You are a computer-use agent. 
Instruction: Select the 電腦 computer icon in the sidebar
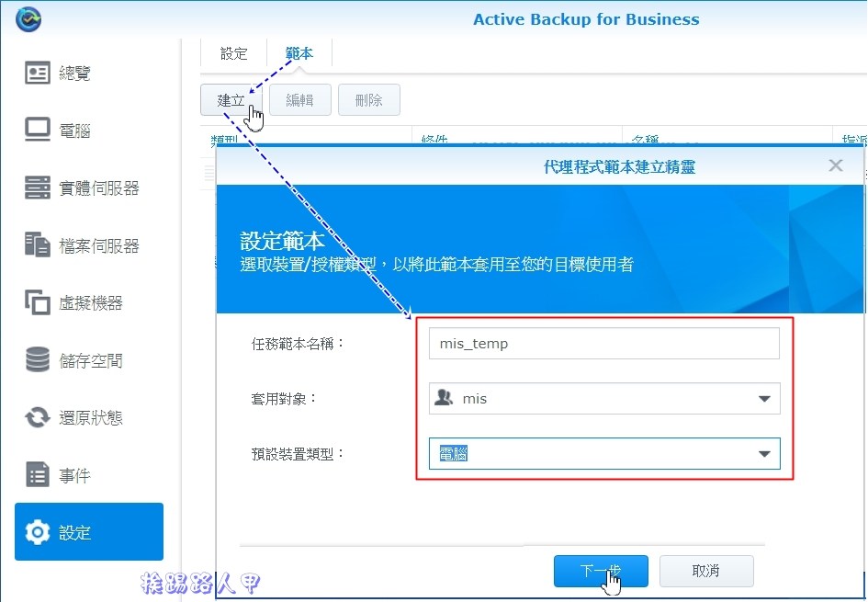coord(37,131)
